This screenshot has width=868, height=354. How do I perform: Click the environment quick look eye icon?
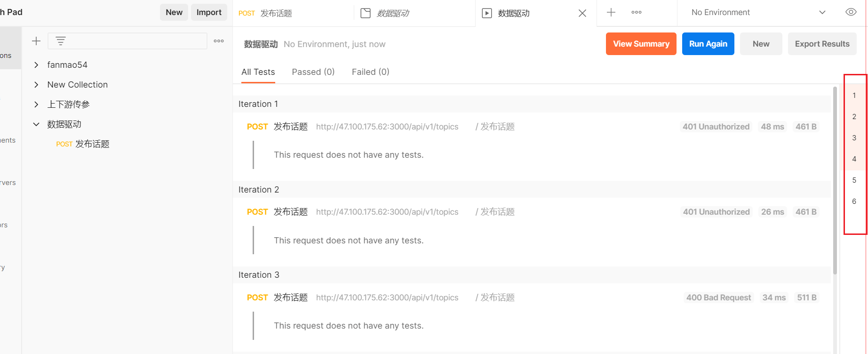click(x=851, y=12)
